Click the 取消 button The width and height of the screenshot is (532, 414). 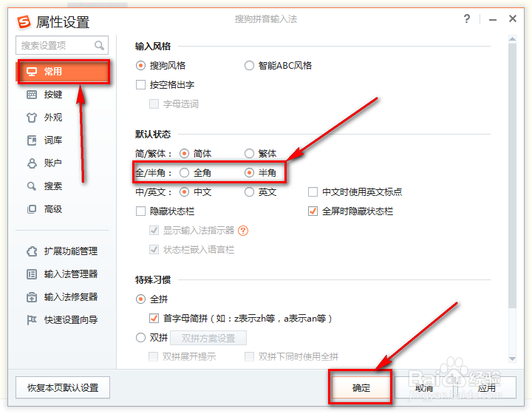point(424,387)
